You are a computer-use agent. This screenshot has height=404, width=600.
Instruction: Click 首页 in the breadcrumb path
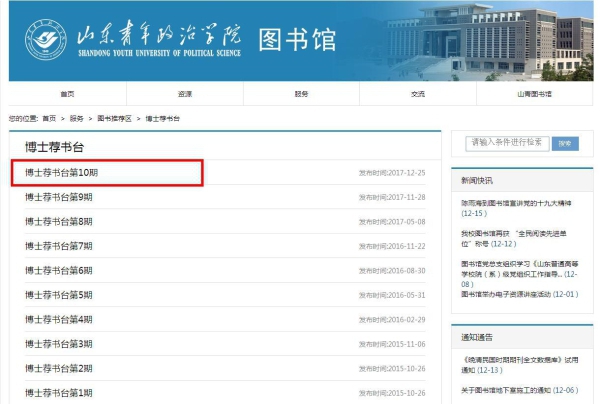point(49,118)
